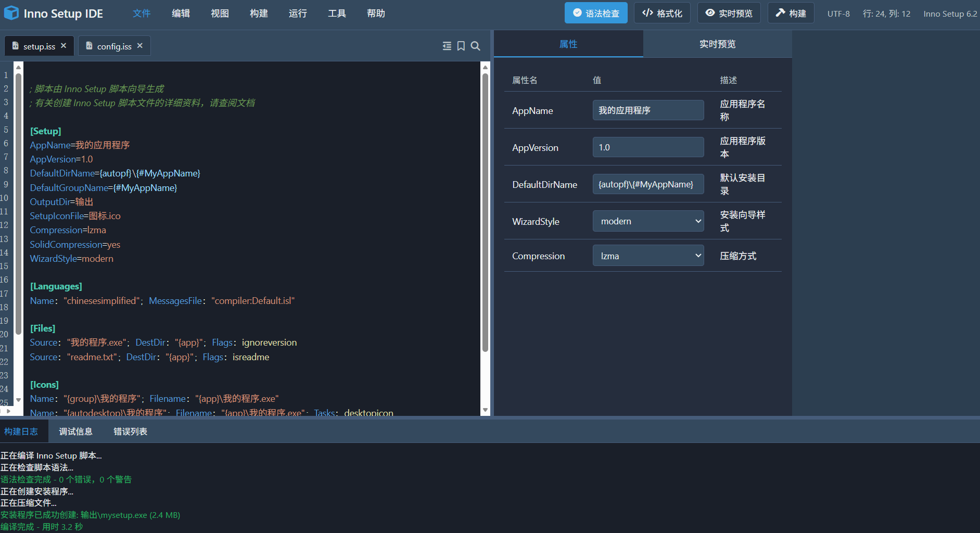
Task: Open the 文件 menu
Action: coord(142,14)
